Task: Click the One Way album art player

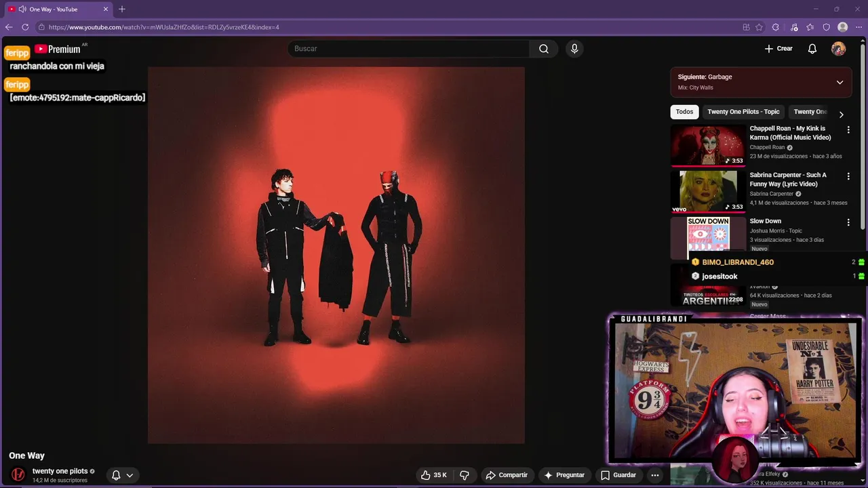Action: point(336,255)
